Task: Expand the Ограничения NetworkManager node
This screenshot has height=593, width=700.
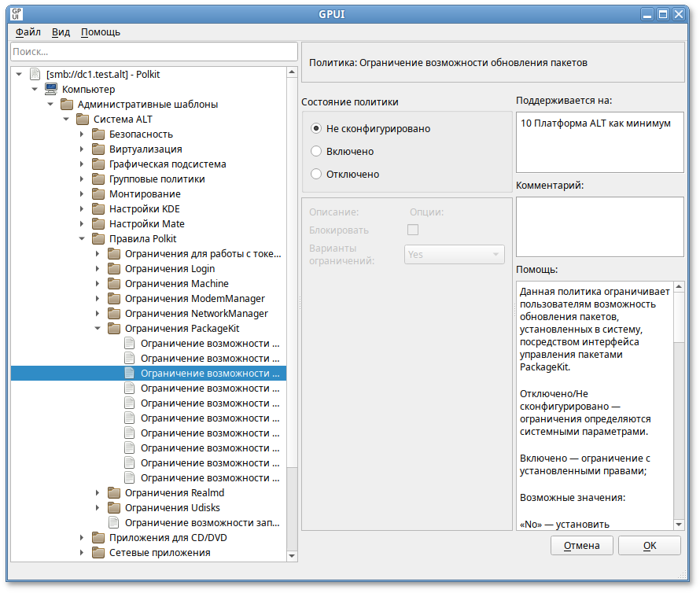Action: 98,313
